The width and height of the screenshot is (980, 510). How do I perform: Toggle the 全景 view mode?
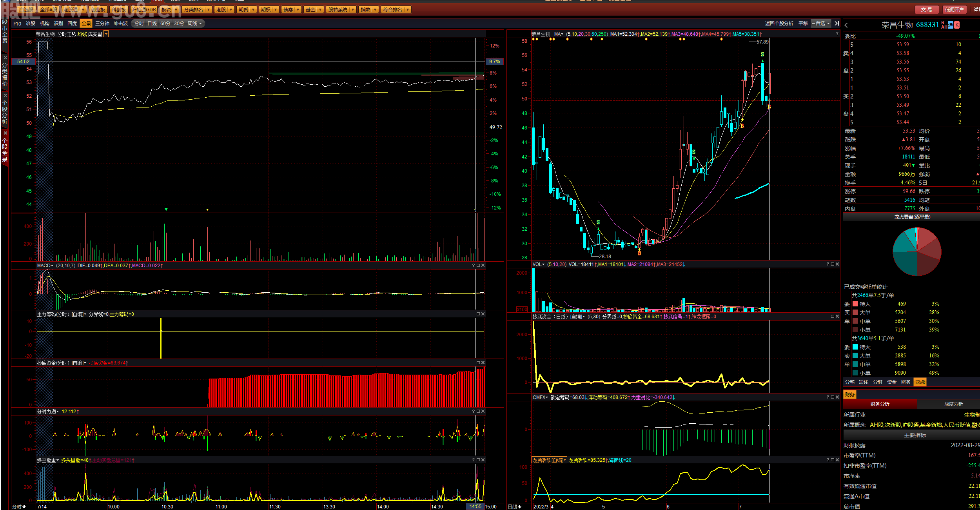86,24
